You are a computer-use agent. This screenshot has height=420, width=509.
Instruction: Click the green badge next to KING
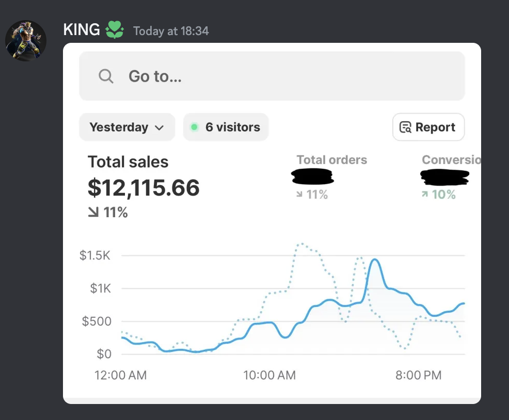click(x=115, y=30)
